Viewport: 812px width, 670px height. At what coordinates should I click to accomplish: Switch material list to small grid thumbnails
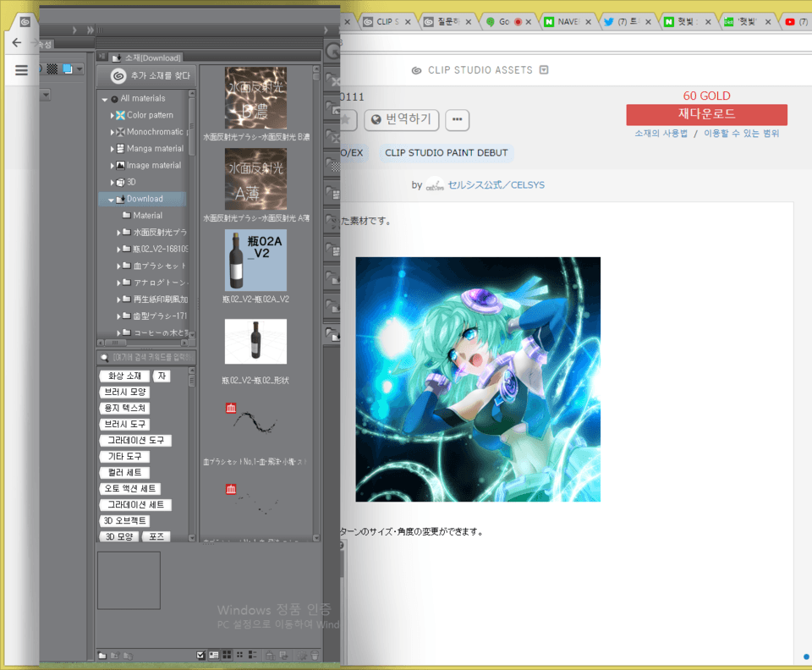239,655
